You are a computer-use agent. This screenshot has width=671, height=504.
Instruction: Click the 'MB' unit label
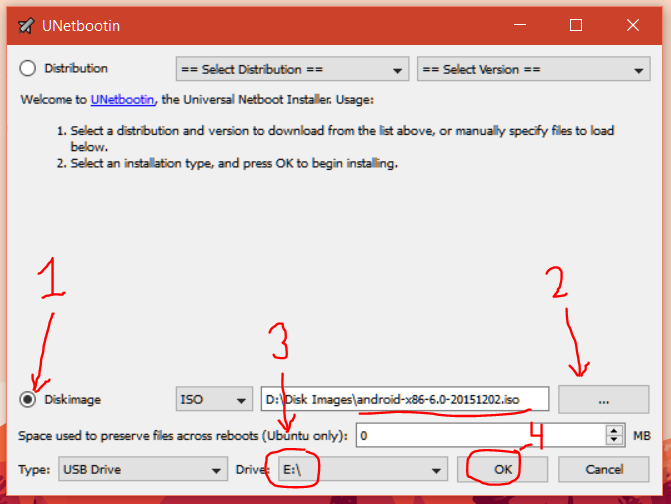coord(641,436)
